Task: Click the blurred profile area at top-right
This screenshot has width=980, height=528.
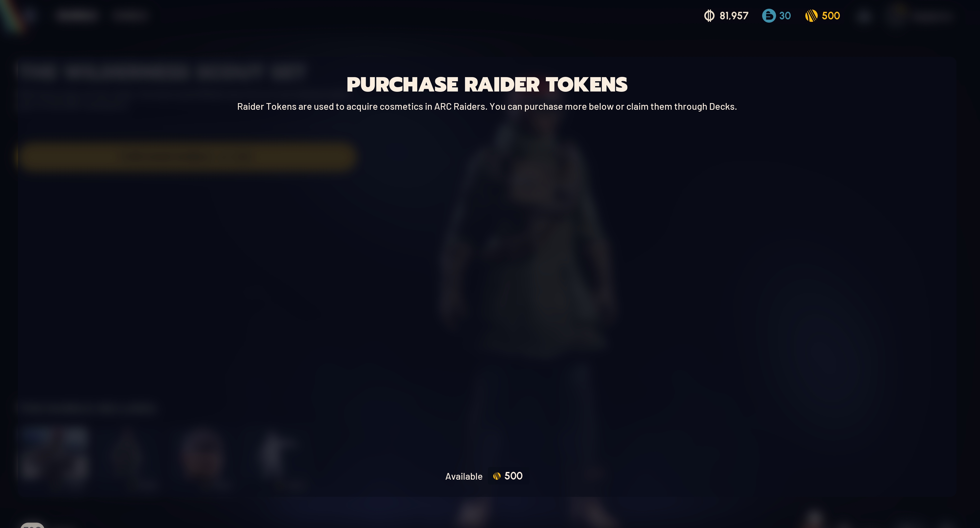Action: [919, 16]
